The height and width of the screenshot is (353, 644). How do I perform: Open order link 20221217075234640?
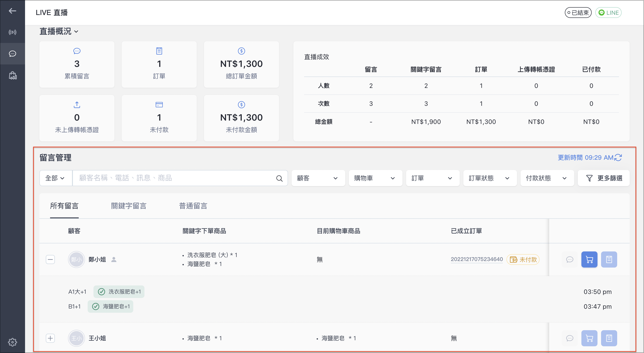[477, 259]
